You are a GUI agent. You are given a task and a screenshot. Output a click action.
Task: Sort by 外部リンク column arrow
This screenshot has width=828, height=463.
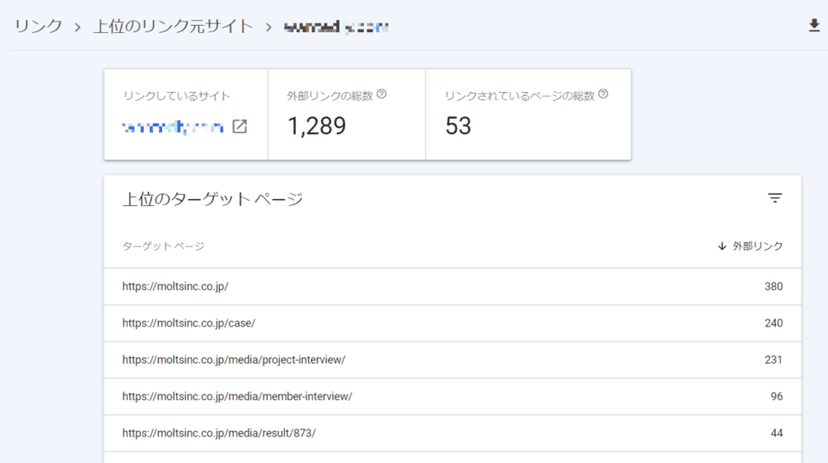click(722, 246)
